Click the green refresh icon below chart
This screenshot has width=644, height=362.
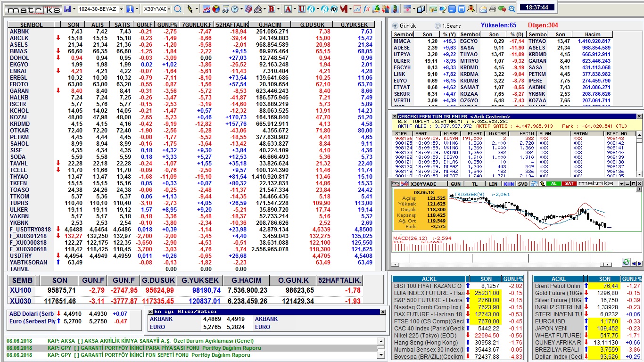[x=626, y=262]
